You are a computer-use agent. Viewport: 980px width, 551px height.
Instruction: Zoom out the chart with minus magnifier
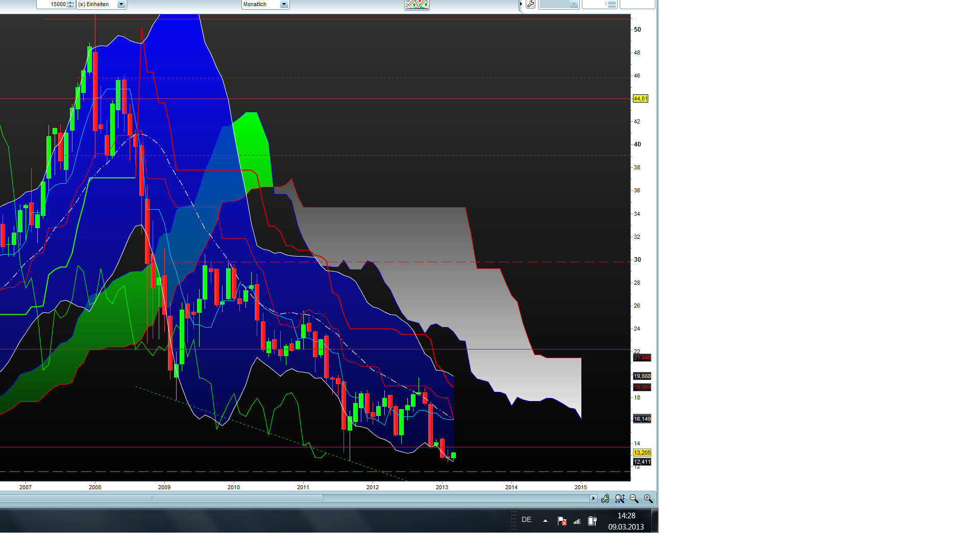pos(634,498)
